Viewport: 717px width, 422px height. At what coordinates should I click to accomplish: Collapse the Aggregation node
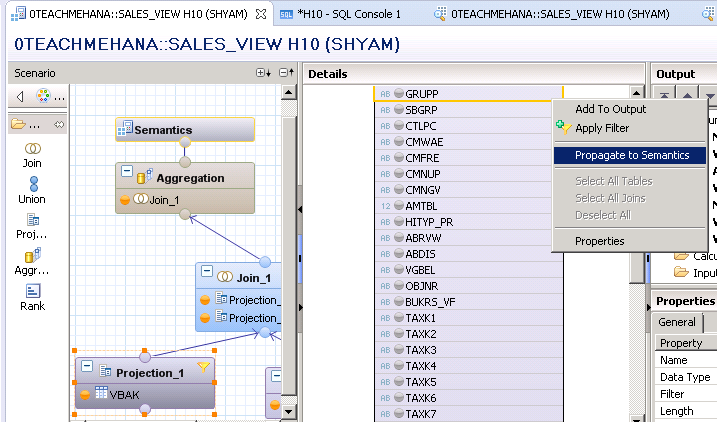pyautogui.click(x=127, y=173)
